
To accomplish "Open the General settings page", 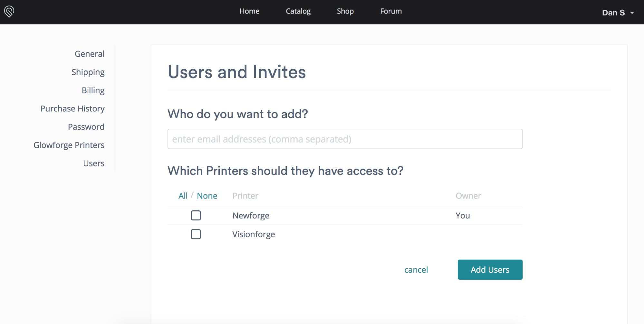I will tap(89, 53).
